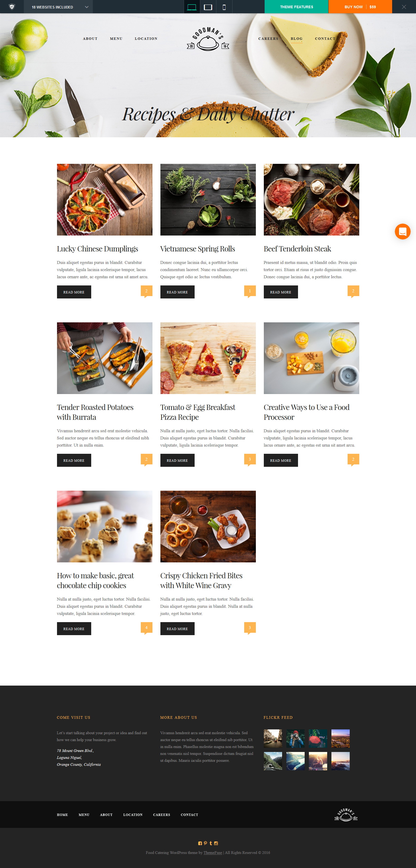Viewport: 416px width, 868px height.
Task: Open the pizza slices post thumbnail
Action: click(208, 358)
